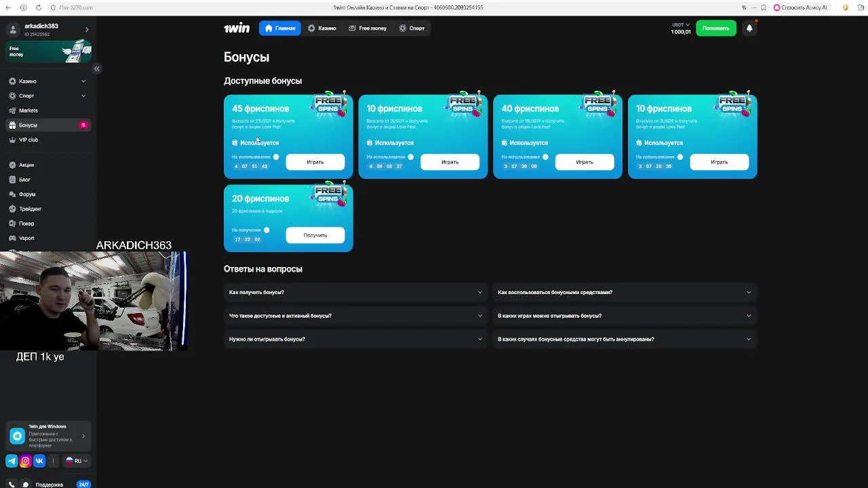Open the USDT currency dropdown
The image size is (868, 488).
(681, 25)
